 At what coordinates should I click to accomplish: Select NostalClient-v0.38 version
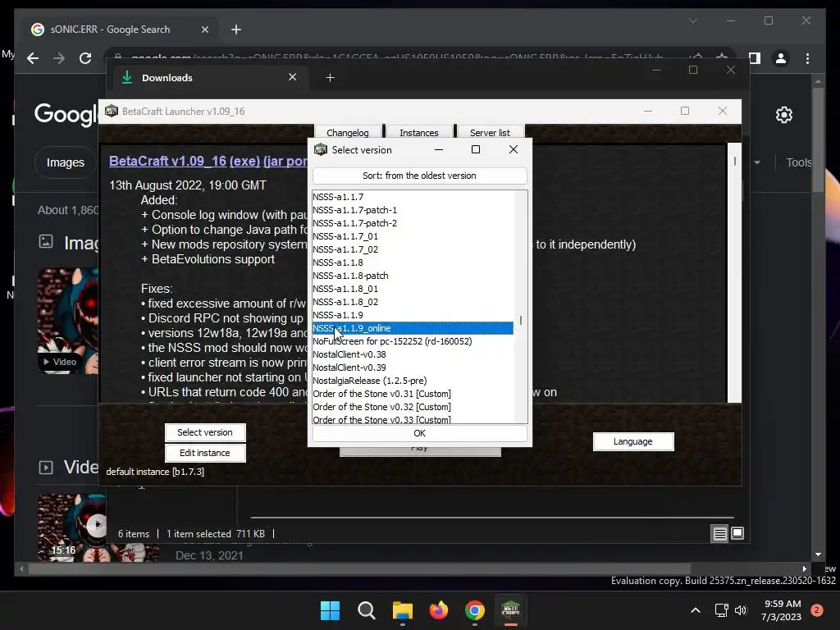pyautogui.click(x=413, y=354)
